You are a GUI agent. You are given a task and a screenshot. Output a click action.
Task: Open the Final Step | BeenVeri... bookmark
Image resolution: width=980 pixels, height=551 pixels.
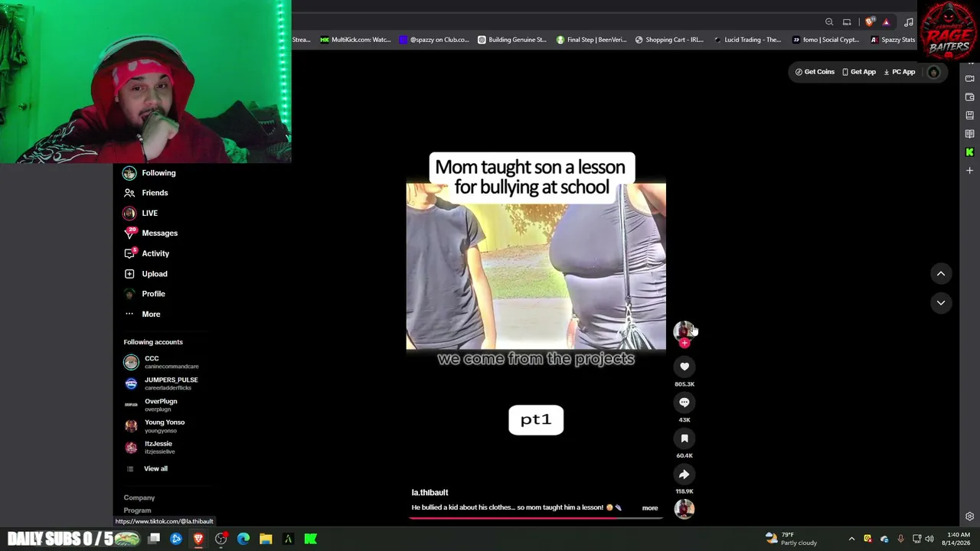(x=591, y=40)
